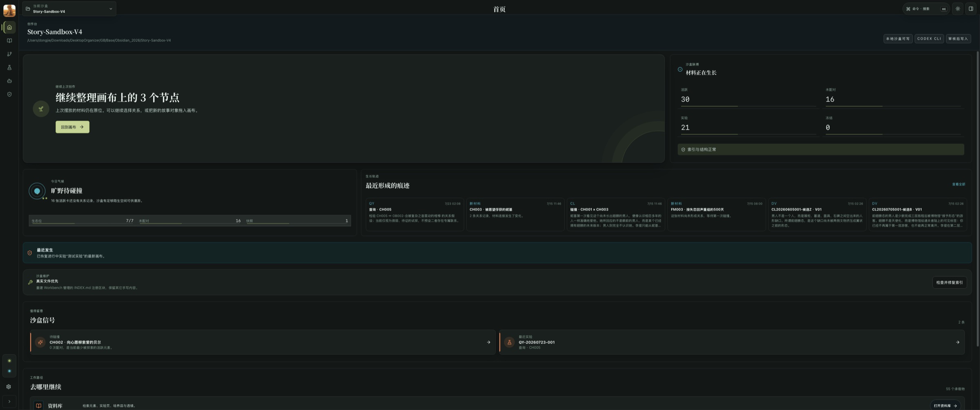
Task: Click the 未配对 16 stat in 沙盒脉搏
Action: [893, 97]
